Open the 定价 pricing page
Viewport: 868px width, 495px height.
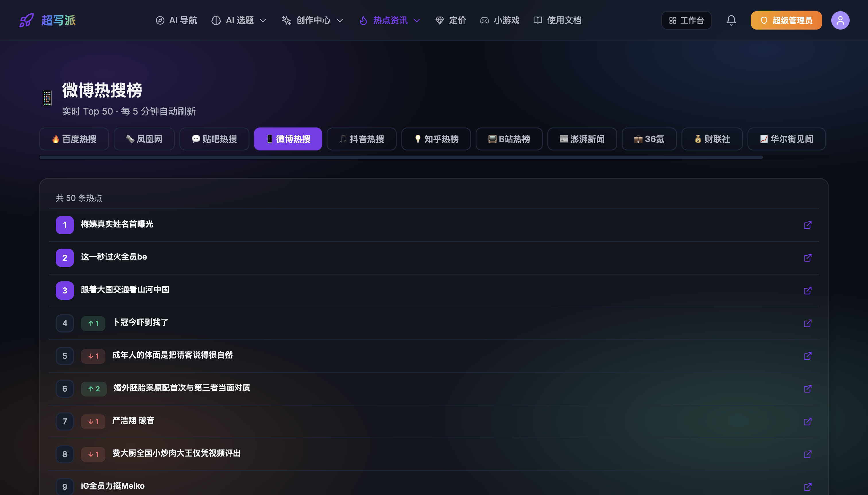coord(451,20)
